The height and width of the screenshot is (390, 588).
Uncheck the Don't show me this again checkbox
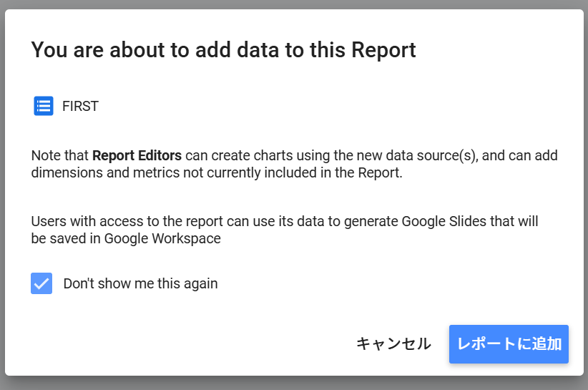click(x=41, y=283)
